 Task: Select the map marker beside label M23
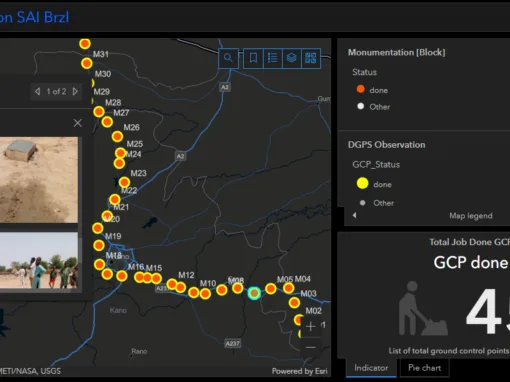coord(124,182)
